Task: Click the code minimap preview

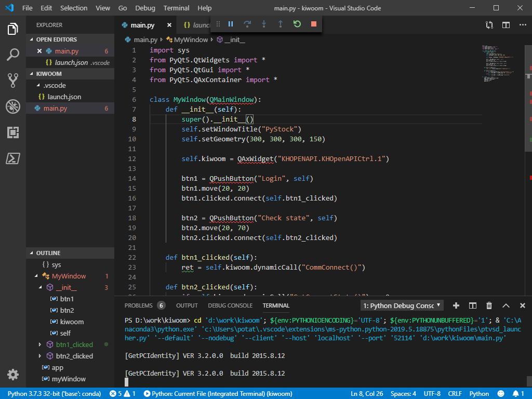Action: pos(498,64)
